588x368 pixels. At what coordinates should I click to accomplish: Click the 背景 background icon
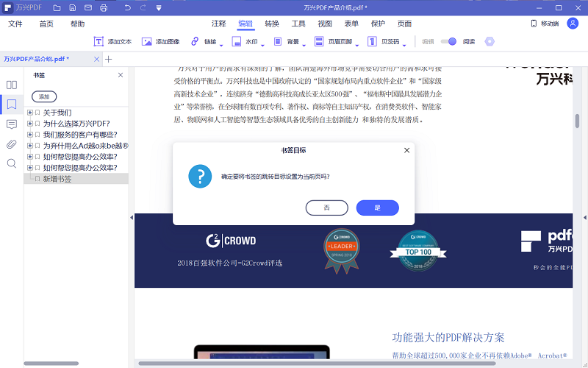click(x=278, y=41)
